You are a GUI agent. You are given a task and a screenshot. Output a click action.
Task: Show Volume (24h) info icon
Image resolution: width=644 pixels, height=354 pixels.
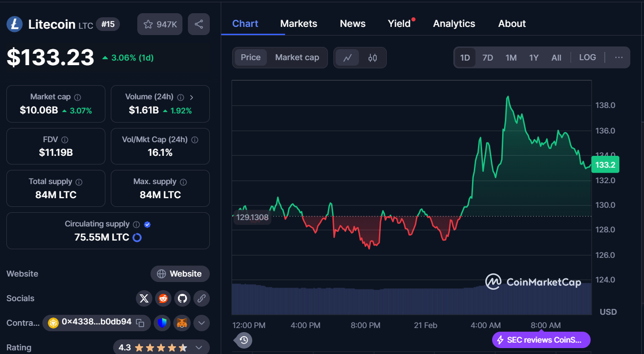[x=181, y=97]
